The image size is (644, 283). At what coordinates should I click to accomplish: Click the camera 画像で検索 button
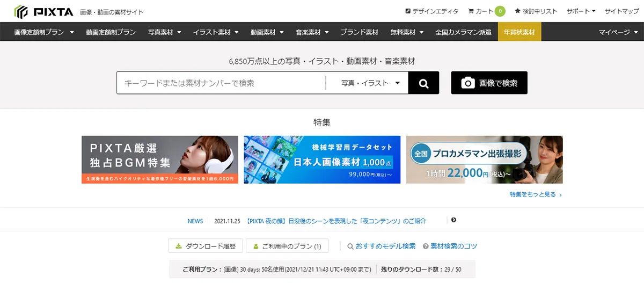pos(489,83)
